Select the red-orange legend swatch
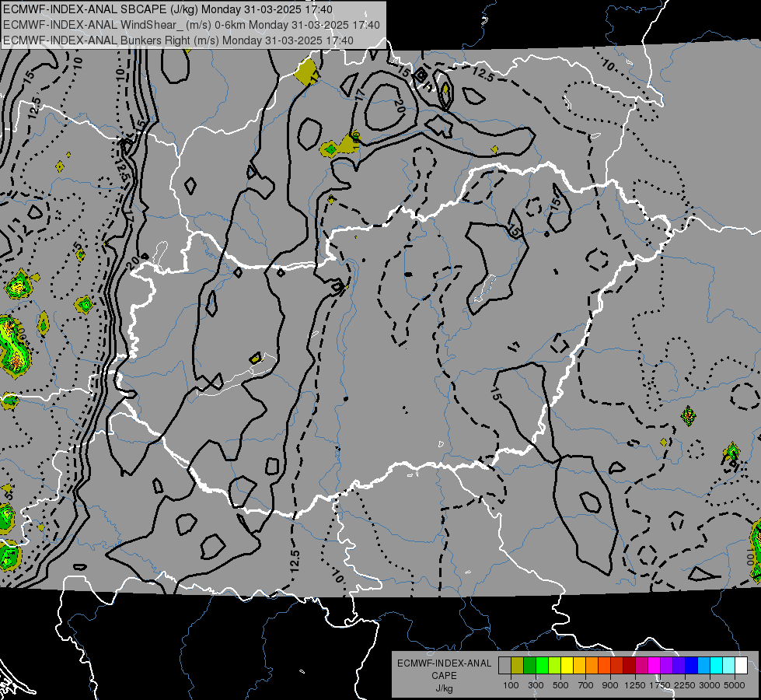This screenshot has height=700, width=761. (x=604, y=666)
